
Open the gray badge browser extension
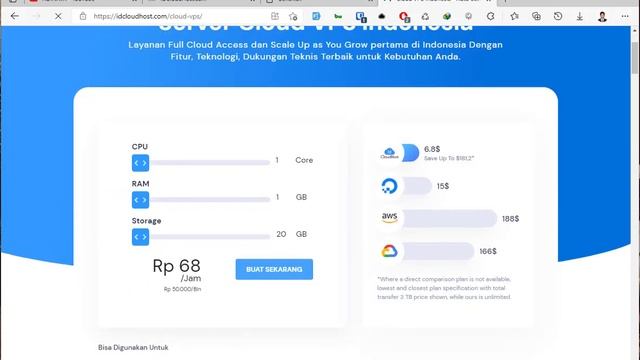pyautogui.click(x=469, y=16)
